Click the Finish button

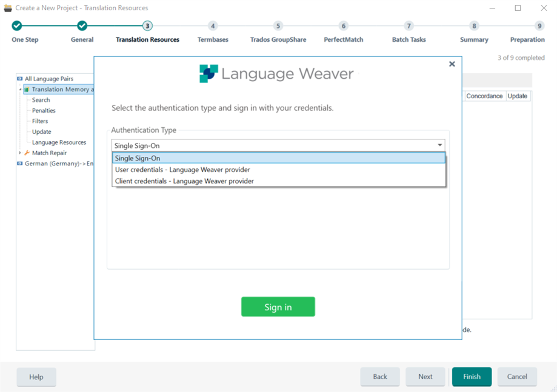coord(472,377)
